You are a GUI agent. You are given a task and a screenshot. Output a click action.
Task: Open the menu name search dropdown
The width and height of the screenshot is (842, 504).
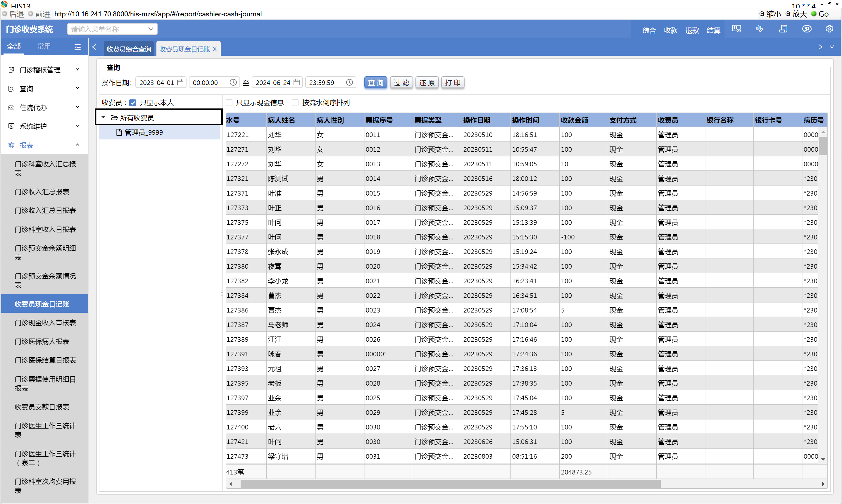[151, 29]
